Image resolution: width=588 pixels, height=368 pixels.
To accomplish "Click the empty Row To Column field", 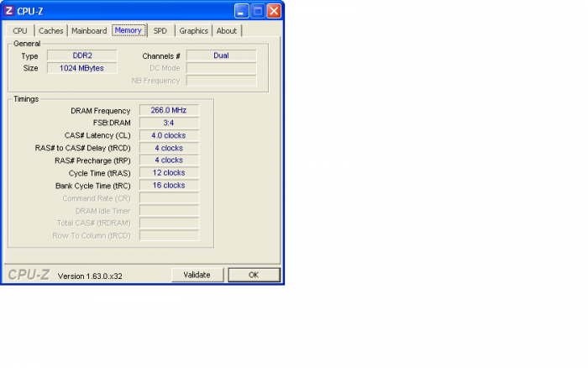I will 169,235.
